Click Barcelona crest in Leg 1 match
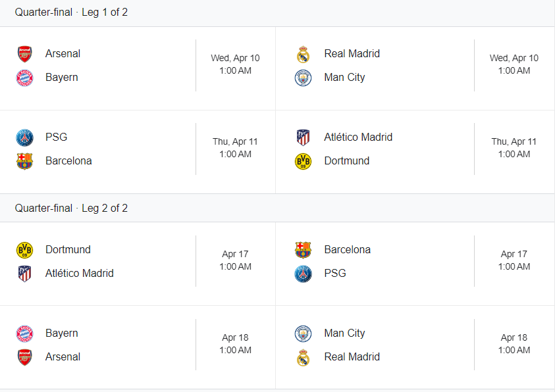 coord(25,161)
